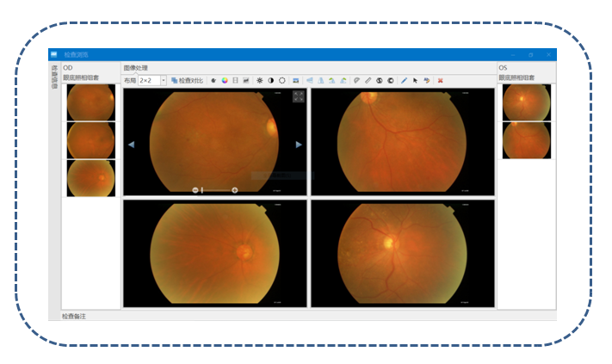Select the blue pencil draw tool

click(404, 80)
